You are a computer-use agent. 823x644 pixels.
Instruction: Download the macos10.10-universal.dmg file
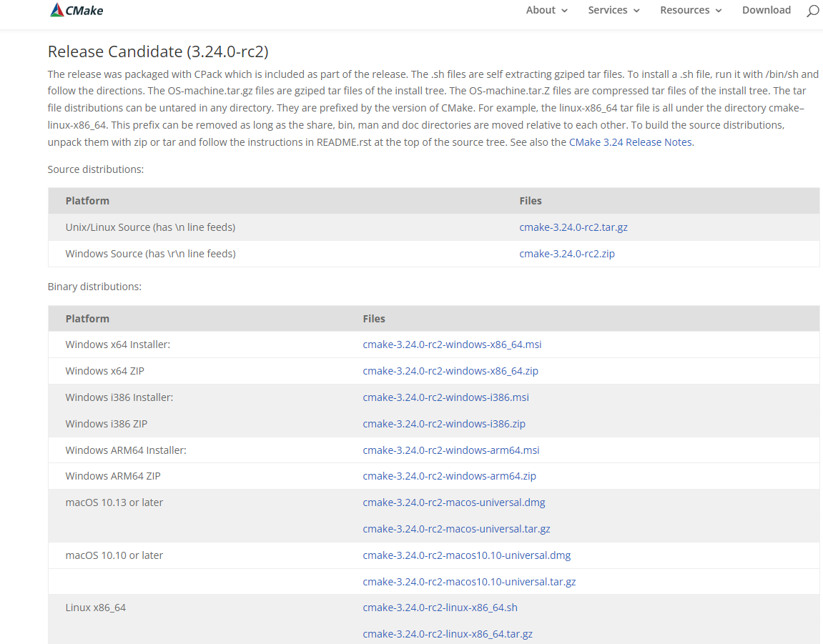click(467, 555)
